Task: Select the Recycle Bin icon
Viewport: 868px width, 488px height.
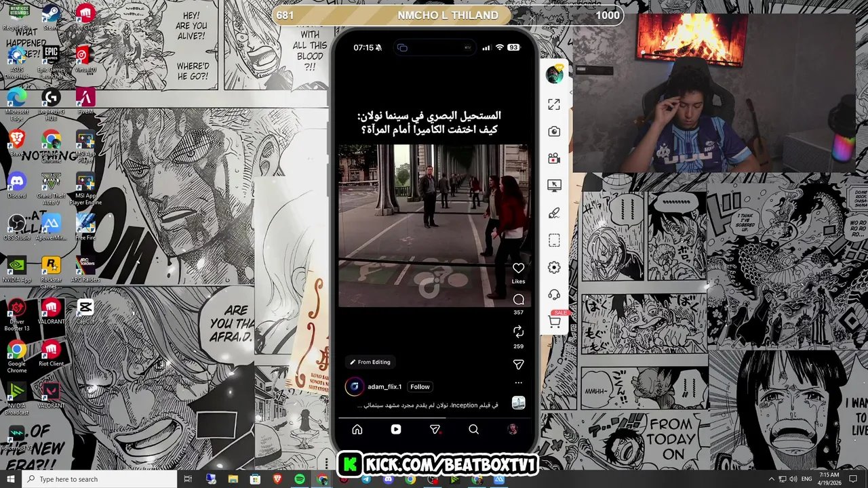Action: pos(17,18)
